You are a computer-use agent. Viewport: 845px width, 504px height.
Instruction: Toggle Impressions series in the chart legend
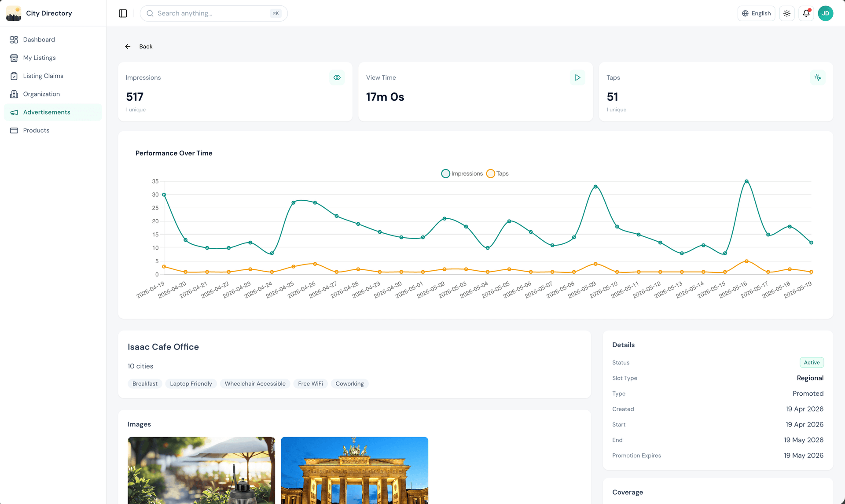point(461,173)
